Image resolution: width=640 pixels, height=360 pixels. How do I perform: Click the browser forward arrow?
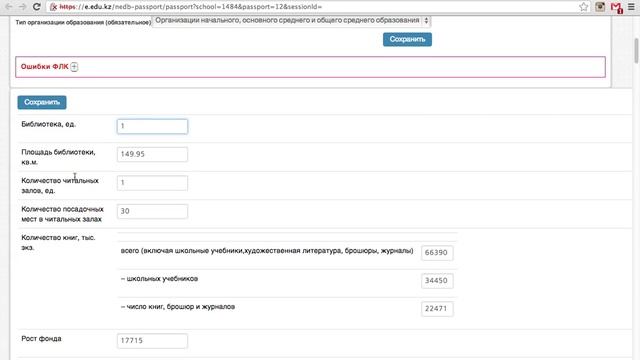pos(22,7)
